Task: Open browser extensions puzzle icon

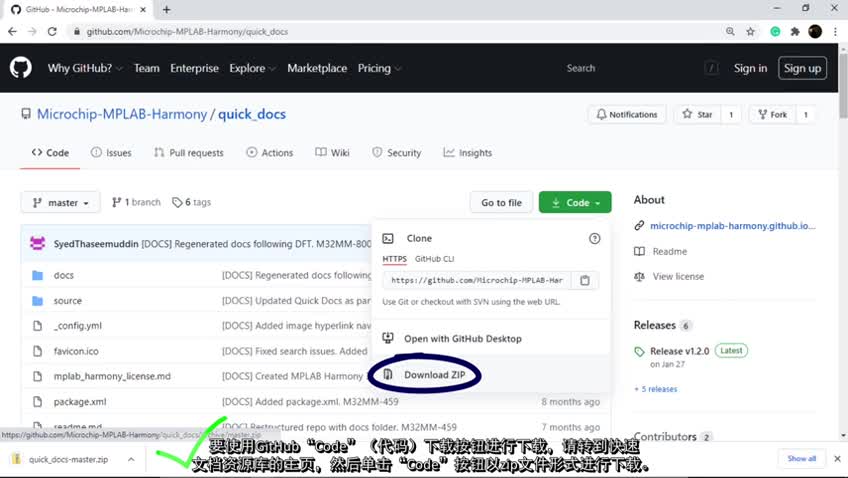Action: click(x=795, y=31)
